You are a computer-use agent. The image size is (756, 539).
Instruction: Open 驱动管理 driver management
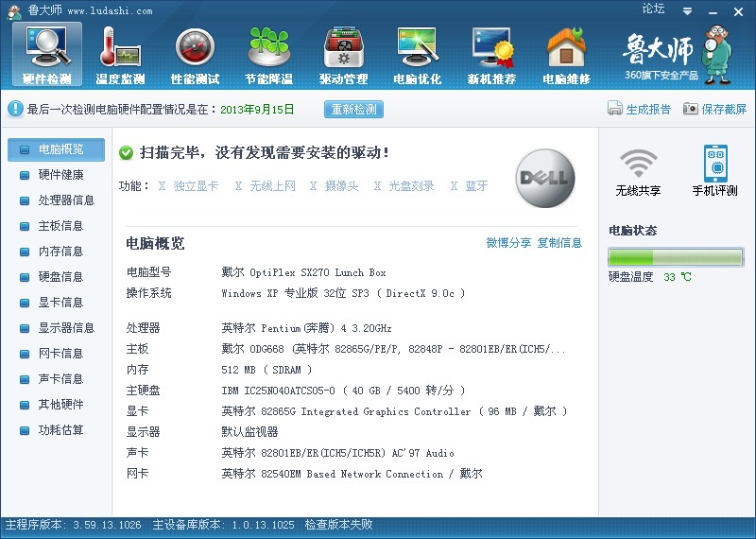point(343,56)
